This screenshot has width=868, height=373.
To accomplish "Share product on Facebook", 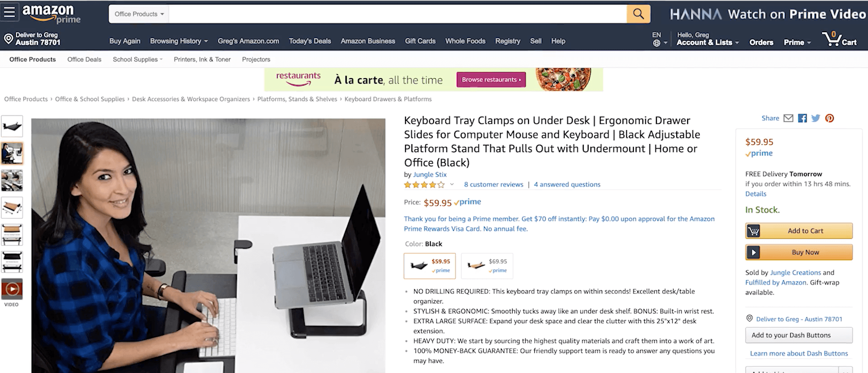I will [x=802, y=118].
